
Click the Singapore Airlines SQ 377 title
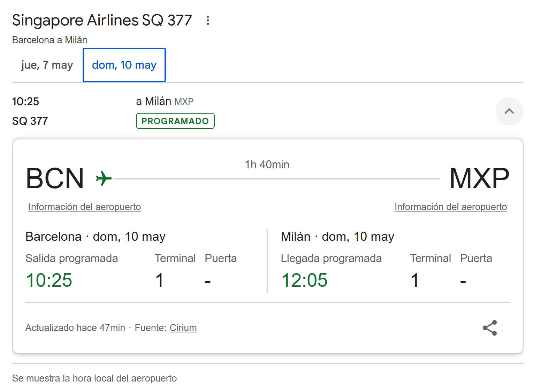[x=102, y=20]
